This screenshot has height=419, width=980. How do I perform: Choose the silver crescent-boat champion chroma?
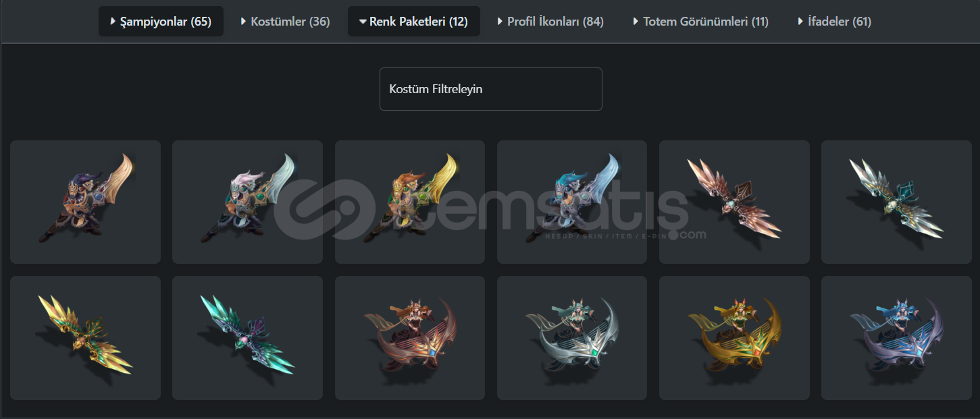(x=572, y=338)
